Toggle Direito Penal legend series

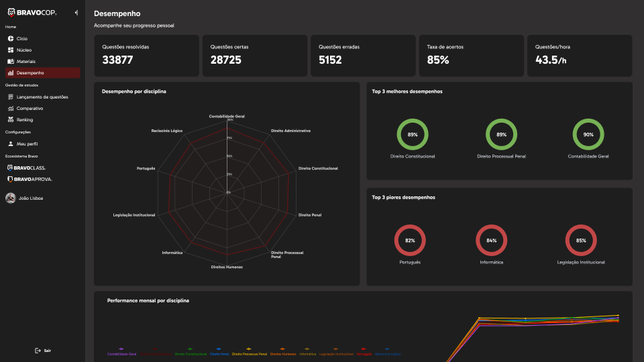[x=219, y=352]
